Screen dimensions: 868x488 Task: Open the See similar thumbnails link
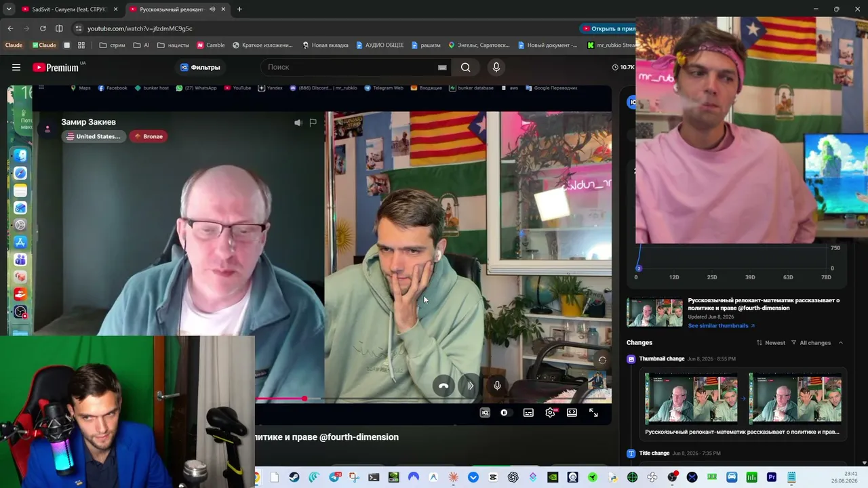coord(722,326)
